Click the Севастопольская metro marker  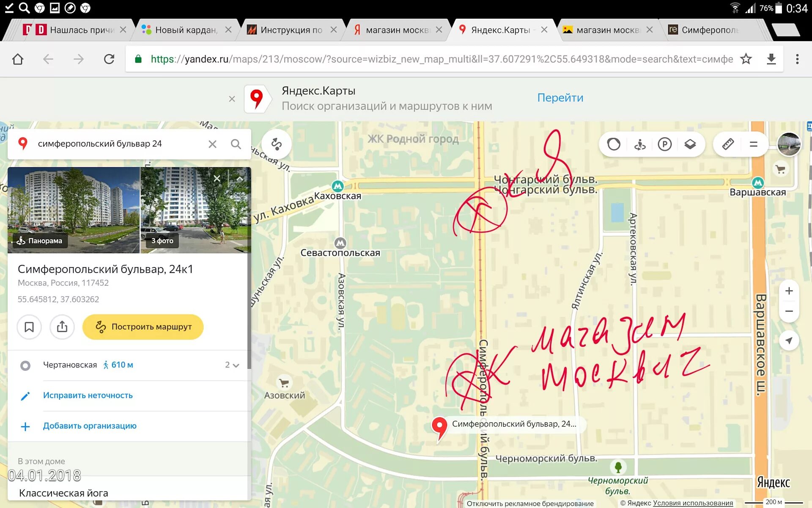click(x=340, y=243)
